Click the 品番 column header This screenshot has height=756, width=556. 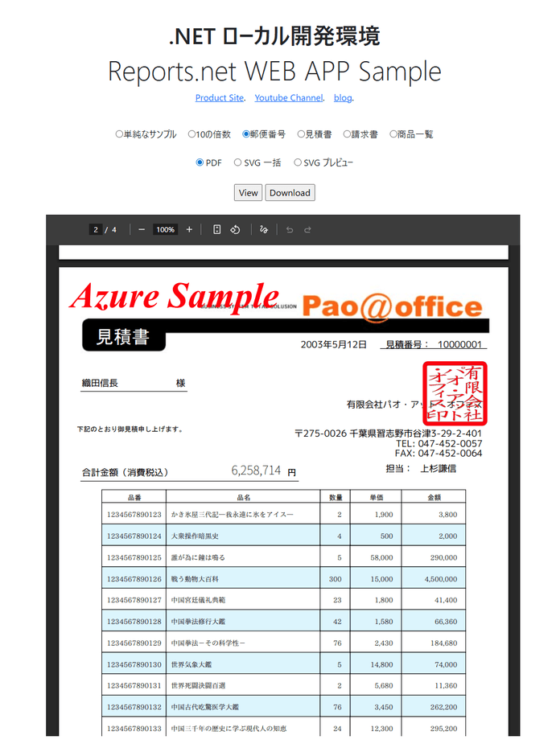point(134,497)
